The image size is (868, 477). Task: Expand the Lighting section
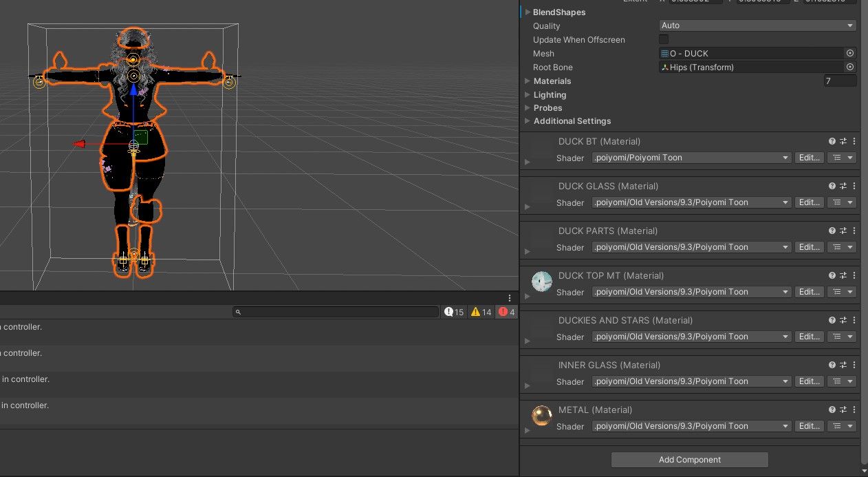(x=528, y=95)
